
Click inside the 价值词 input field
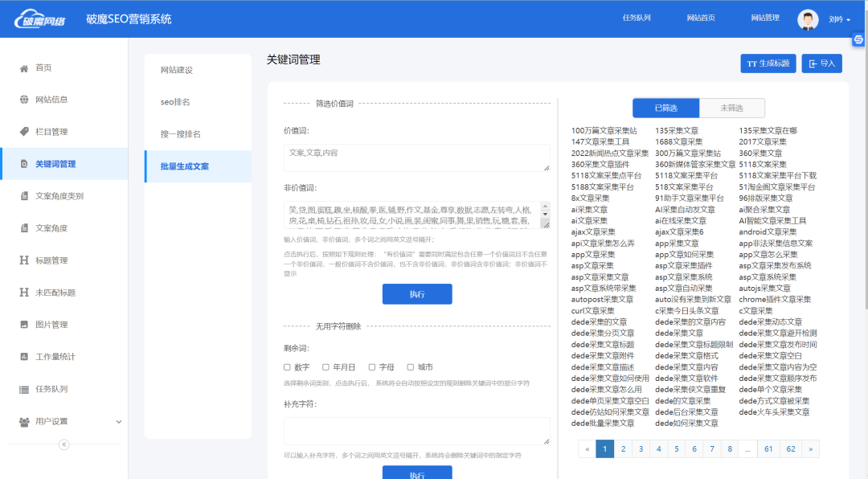(417, 158)
